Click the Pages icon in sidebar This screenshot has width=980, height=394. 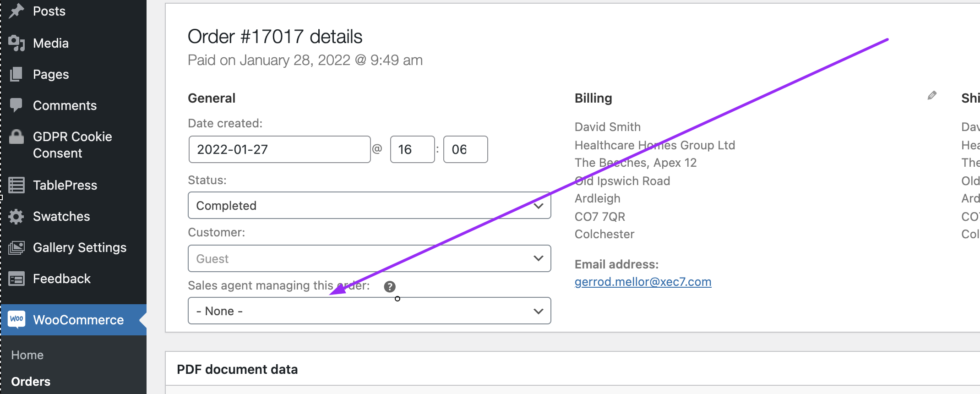[16, 74]
